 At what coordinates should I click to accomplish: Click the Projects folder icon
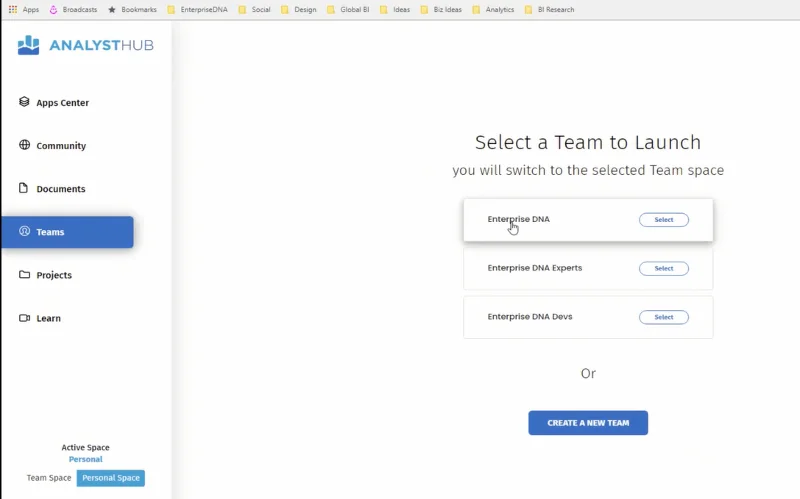pos(24,275)
